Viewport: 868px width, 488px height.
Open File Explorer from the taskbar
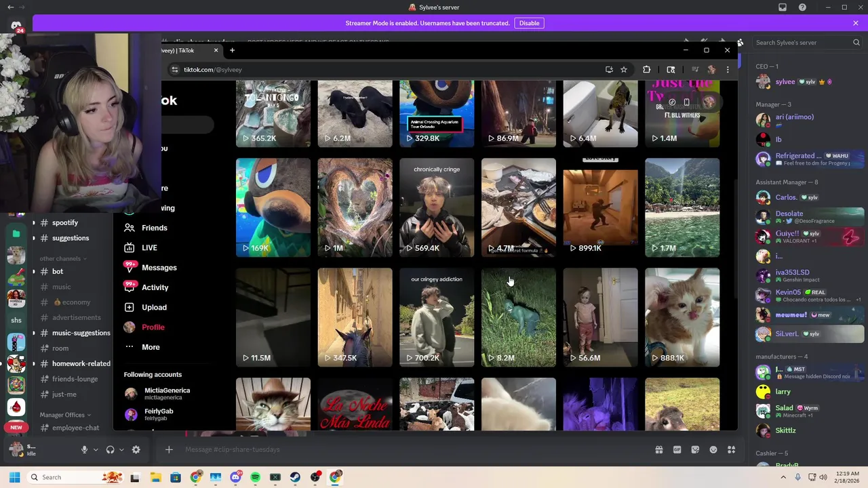pos(155,477)
